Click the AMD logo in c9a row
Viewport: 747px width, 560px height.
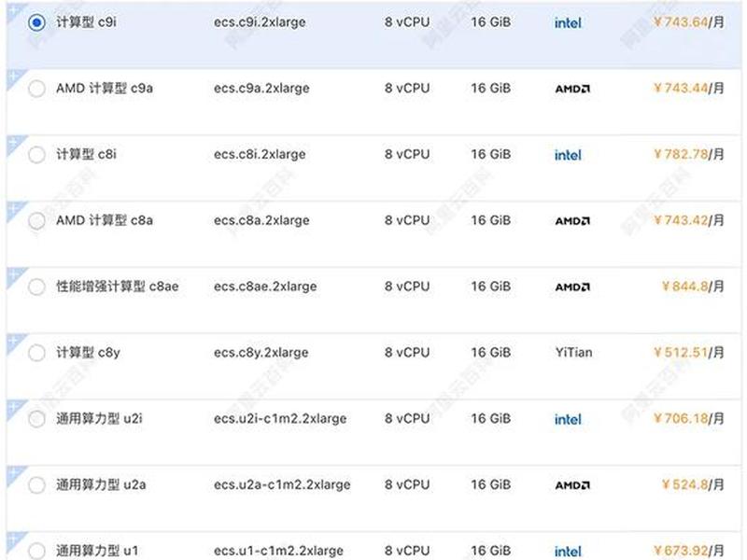click(x=572, y=89)
